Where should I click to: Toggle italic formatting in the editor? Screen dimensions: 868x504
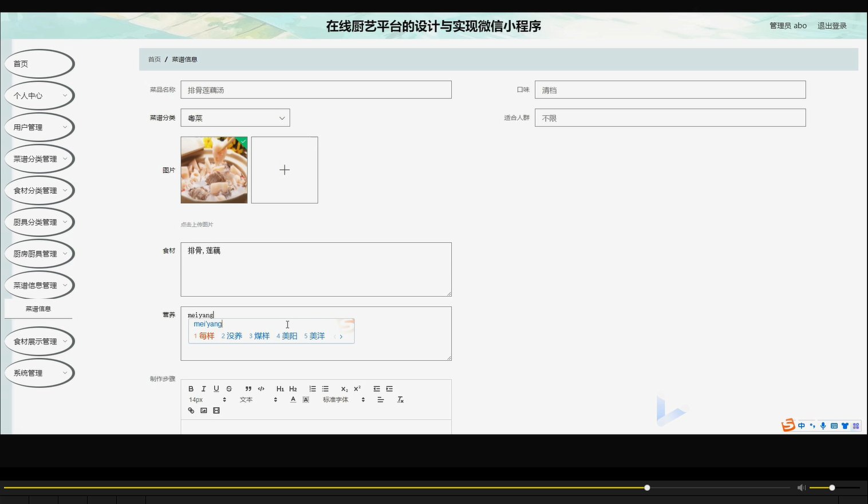(203, 389)
